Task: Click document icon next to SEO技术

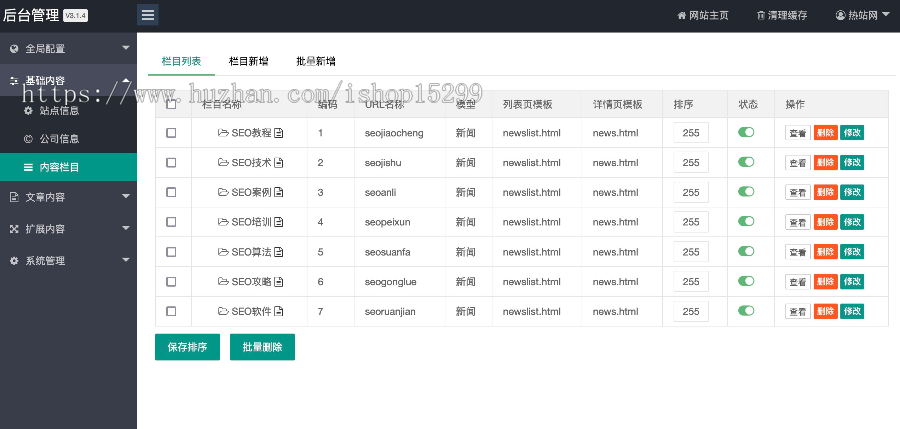Action: pyautogui.click(x=279, y=163)
